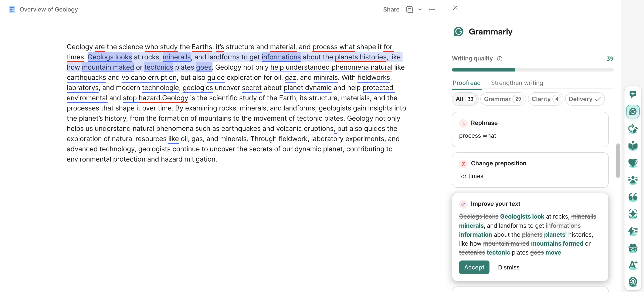Click the Share button
Image resolution: width=644 pixels, height=292 pixels.
pyautogui.click(x=391, y=10)
